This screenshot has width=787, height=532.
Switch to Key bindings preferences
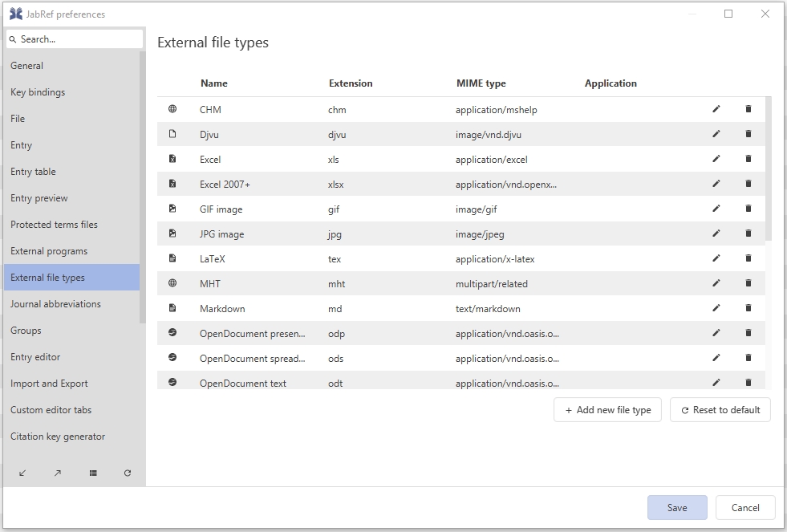pyautogui.click(x=38, y=92)
